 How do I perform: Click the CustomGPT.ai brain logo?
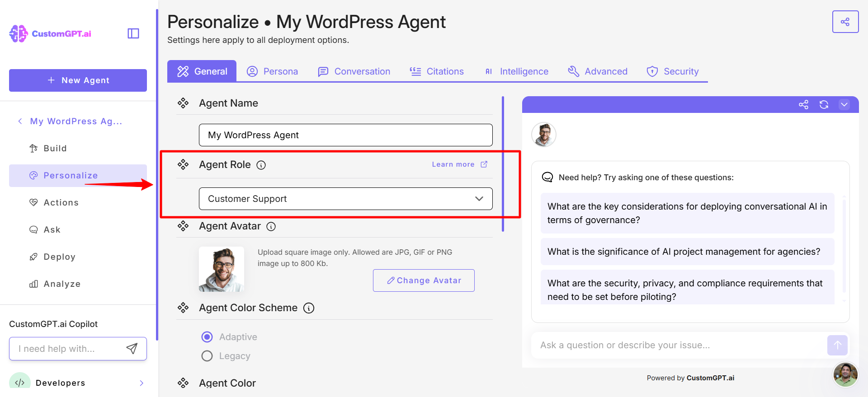tap(19, 33)
